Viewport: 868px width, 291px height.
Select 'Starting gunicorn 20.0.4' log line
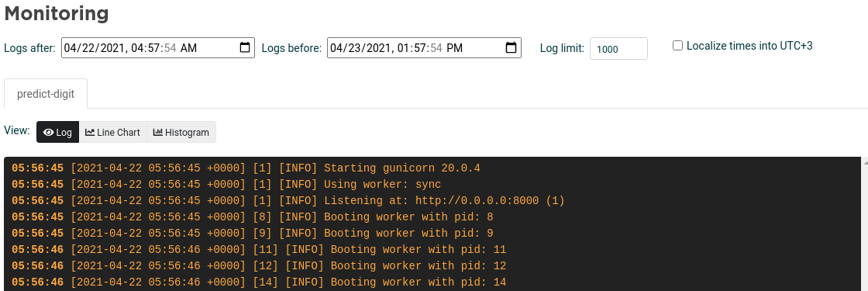[x=246, y=168]
